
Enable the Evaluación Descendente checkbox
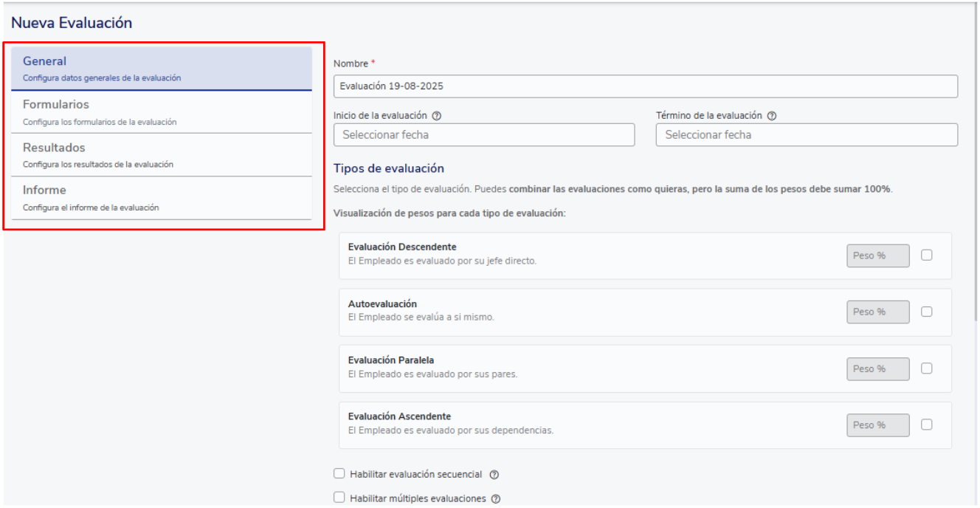(x=927, y=255)
